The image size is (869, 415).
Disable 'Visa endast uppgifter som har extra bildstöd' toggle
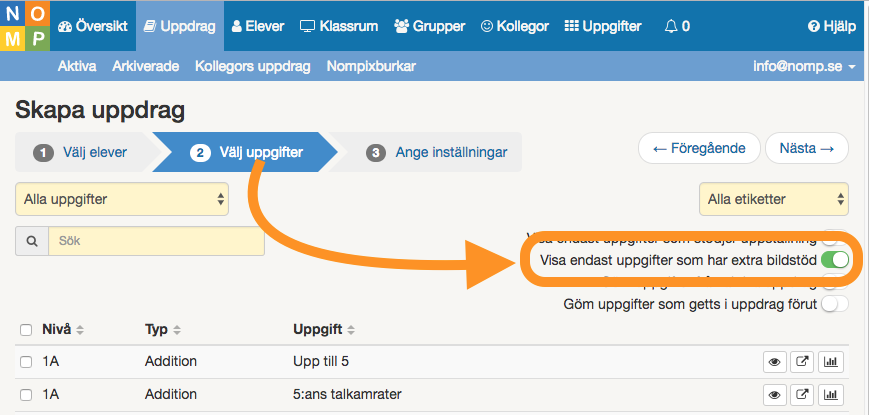pos(835,259)
